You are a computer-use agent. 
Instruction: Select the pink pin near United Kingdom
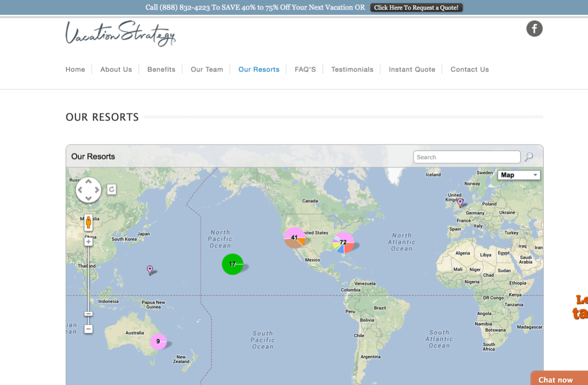pyautogui.click(x=460, y=203)
